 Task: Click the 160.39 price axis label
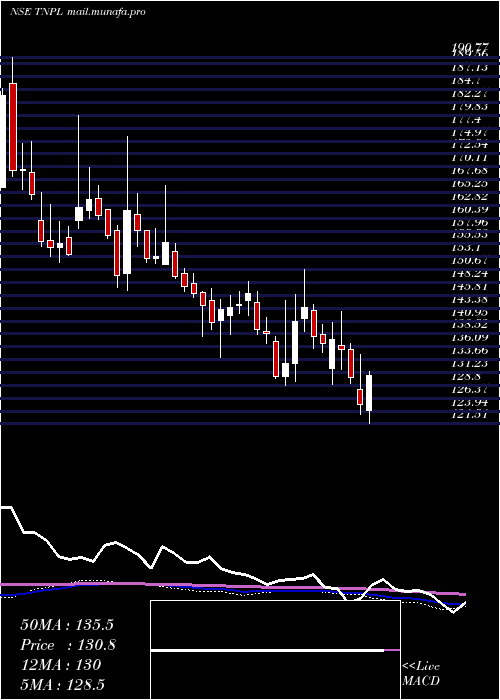coord(469,210)
